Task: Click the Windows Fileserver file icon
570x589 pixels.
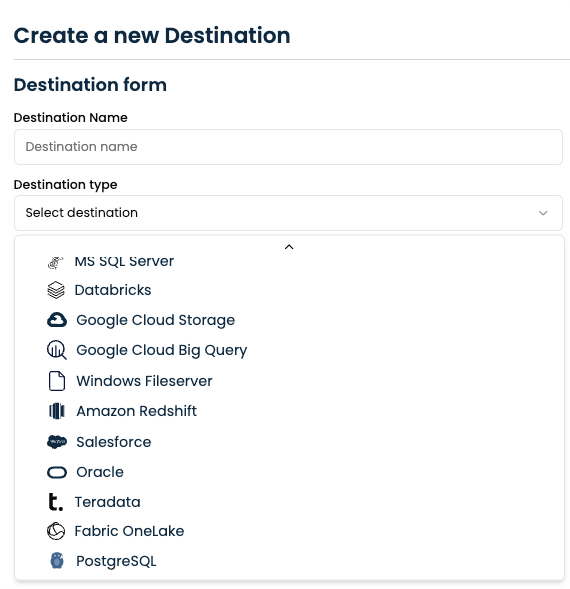Action: pyautogui.click(x=57, y=381)
